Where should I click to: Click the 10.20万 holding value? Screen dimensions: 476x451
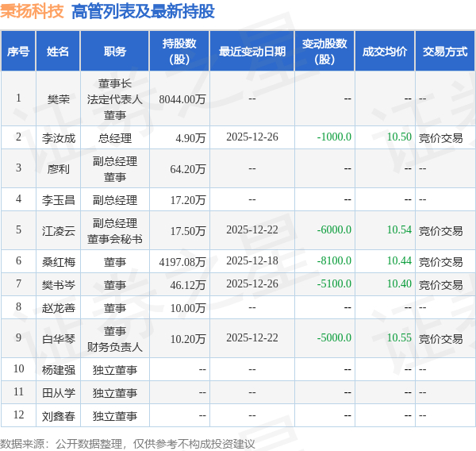click(188, 339)
